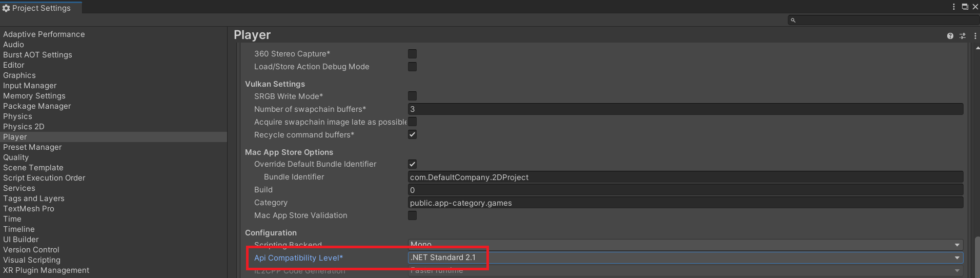The height and width of the screenshot is (278, 980).
Task: Enable 360 Stereo Capture checkbox
Action: [412, 54]
